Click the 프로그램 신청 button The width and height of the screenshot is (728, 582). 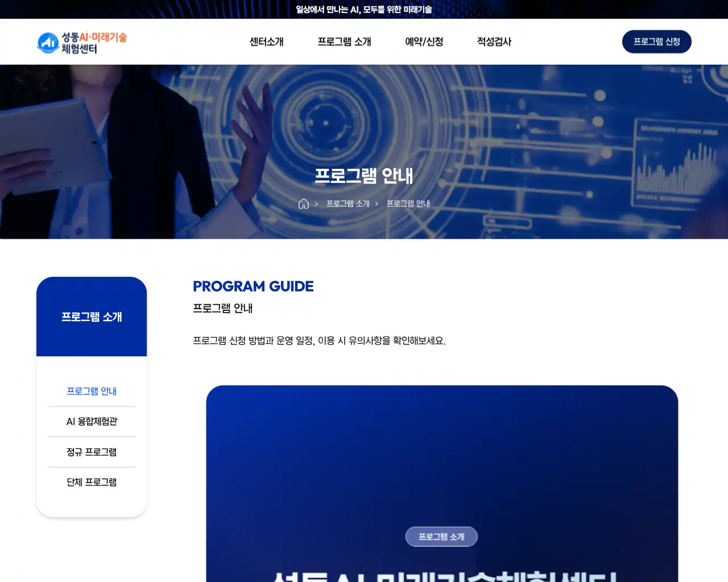coord(657,41)
